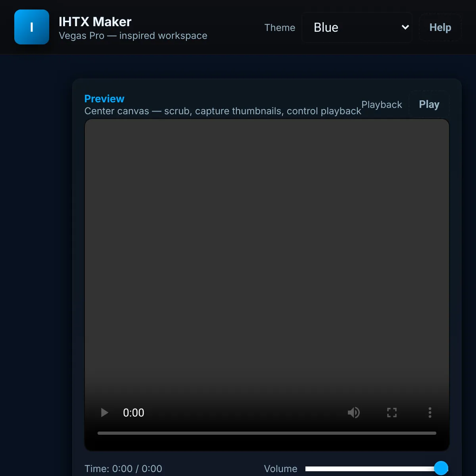Open the Help button

(x=440, y=27)
